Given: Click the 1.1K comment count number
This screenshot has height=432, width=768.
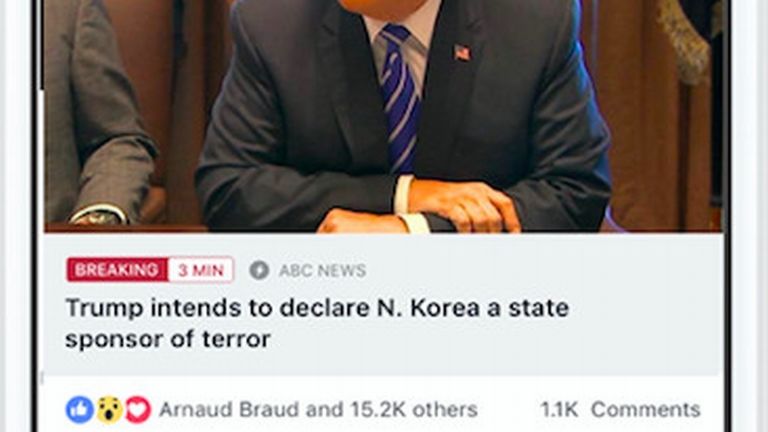Looking at the screenshot, I should click(559, 409).
